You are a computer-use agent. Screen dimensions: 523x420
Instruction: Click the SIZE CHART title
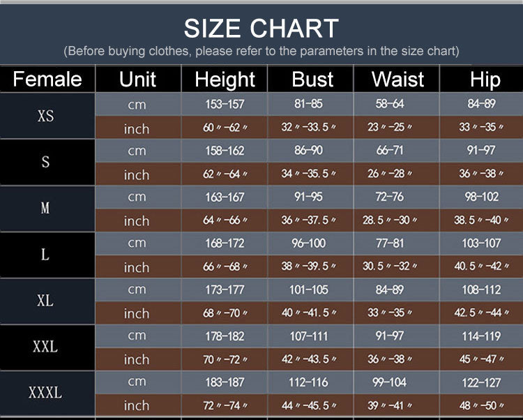261,29
